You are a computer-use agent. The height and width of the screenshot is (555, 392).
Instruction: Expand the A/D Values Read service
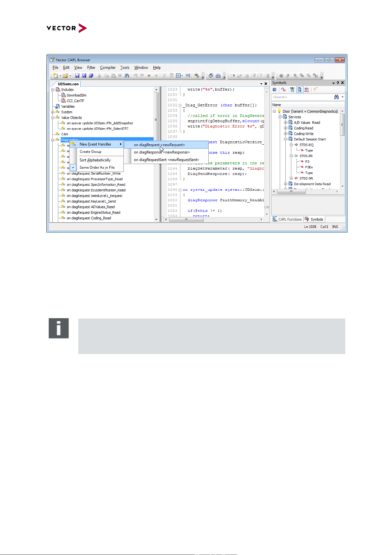click(286, 123)
